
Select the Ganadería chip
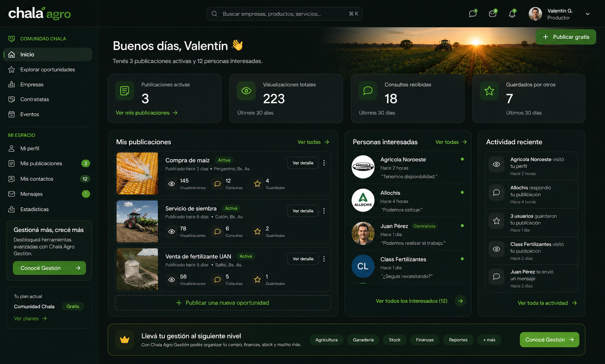363,340
